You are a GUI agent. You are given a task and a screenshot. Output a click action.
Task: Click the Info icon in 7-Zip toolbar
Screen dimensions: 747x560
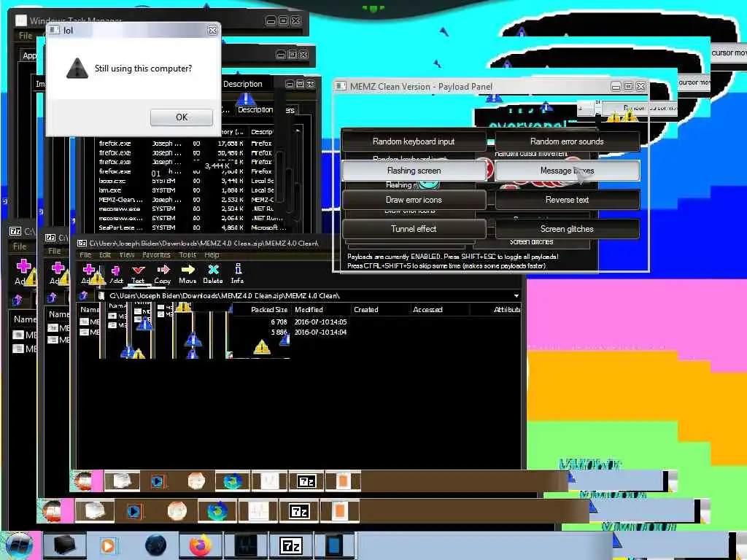tap(238, 269)
